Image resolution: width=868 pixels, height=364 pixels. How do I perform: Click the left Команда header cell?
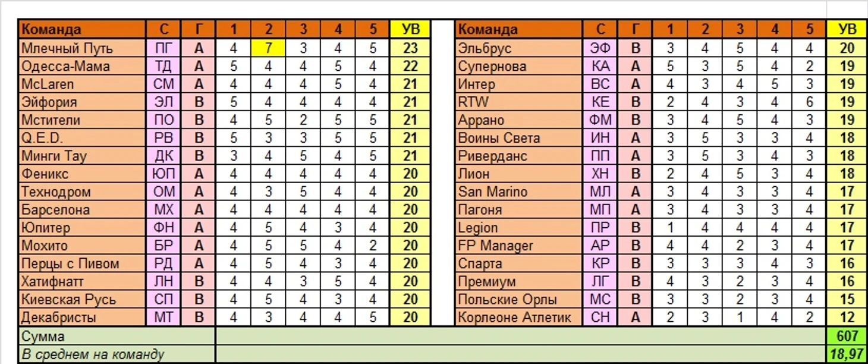point(83,29)
